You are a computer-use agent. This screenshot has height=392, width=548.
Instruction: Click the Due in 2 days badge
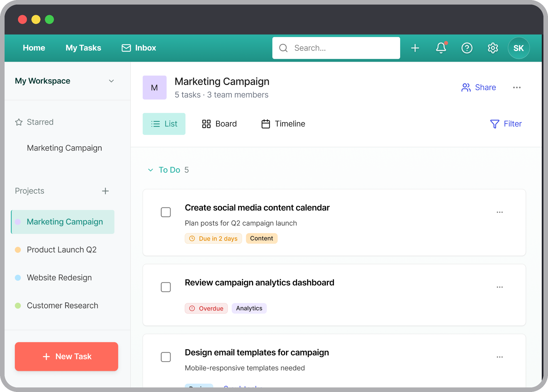[x=213, y=239]
